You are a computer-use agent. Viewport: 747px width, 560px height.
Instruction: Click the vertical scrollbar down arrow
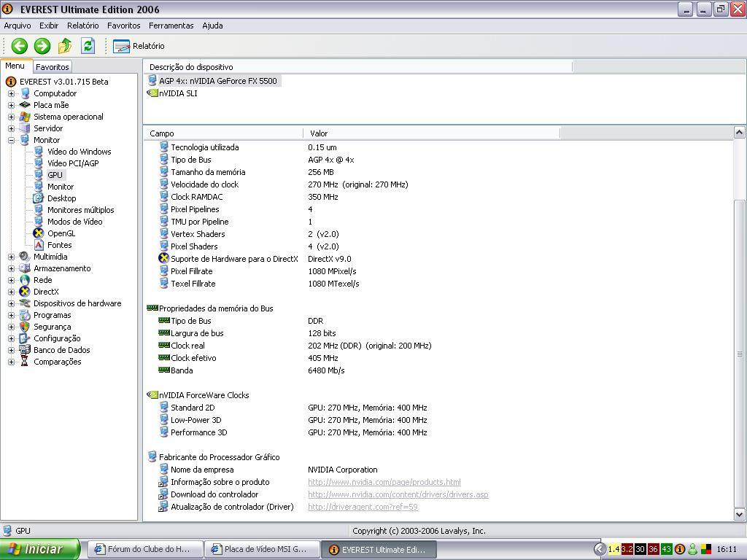[x=740, y=514]
